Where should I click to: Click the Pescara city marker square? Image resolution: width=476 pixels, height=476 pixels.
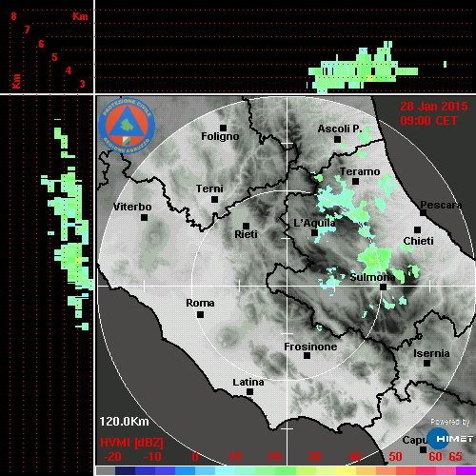click(x=423, y=212)
